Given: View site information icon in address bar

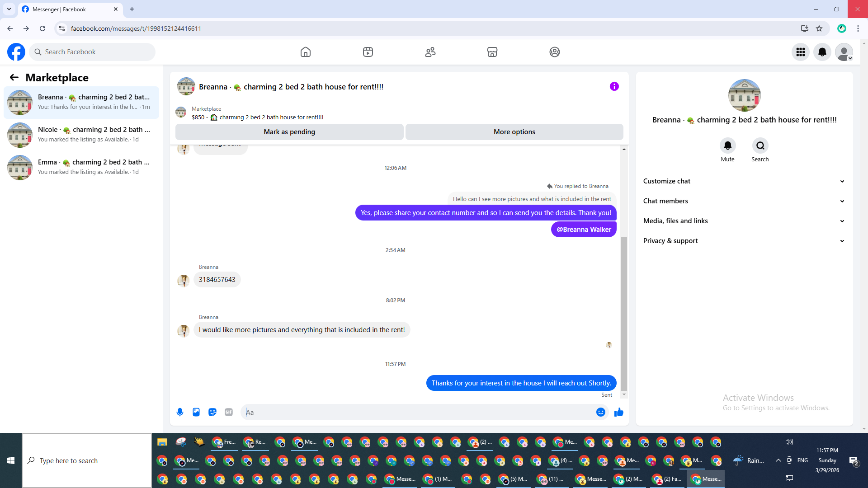Looking at the screenshot, I should tap(62, 28).
